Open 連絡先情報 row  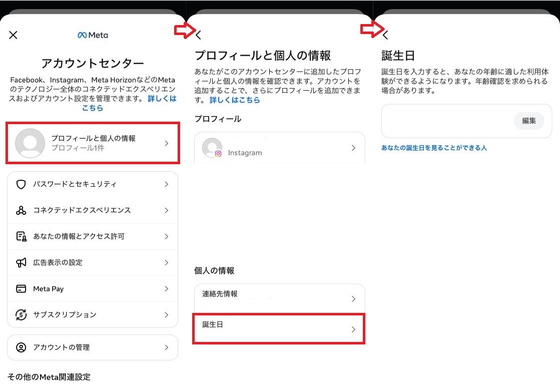point(280,299)
